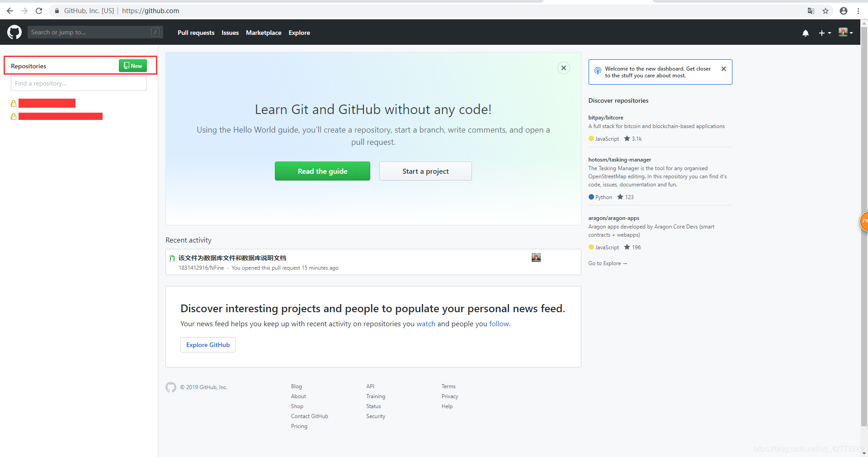Click the browser address bar URL
This screenshot has height=457, width=868.
point(151,11)
